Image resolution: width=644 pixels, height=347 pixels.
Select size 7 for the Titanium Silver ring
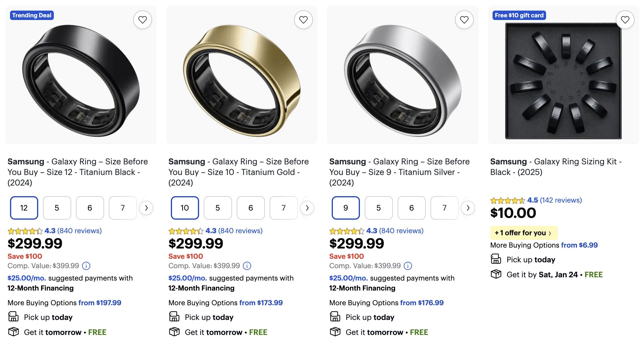[444, 208]
